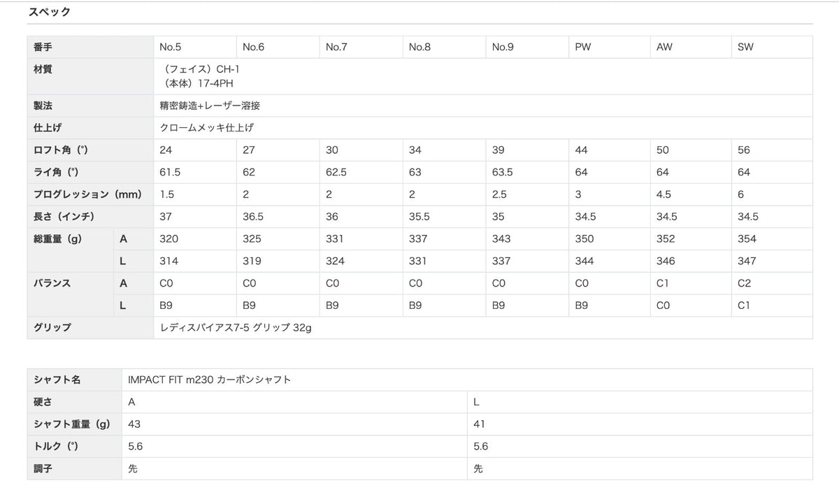Select the トルク row label
Screen dimensions: 839x504
pos(58,446)
